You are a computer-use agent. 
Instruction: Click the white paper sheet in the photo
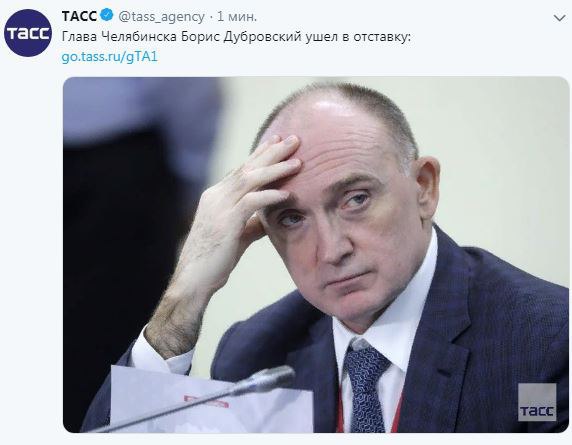(x=210, y=401)
